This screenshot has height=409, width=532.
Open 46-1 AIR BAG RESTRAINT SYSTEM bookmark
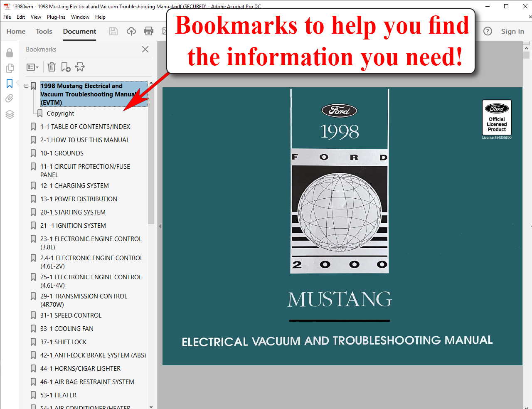pyautogui.click(x=87, y=382)
